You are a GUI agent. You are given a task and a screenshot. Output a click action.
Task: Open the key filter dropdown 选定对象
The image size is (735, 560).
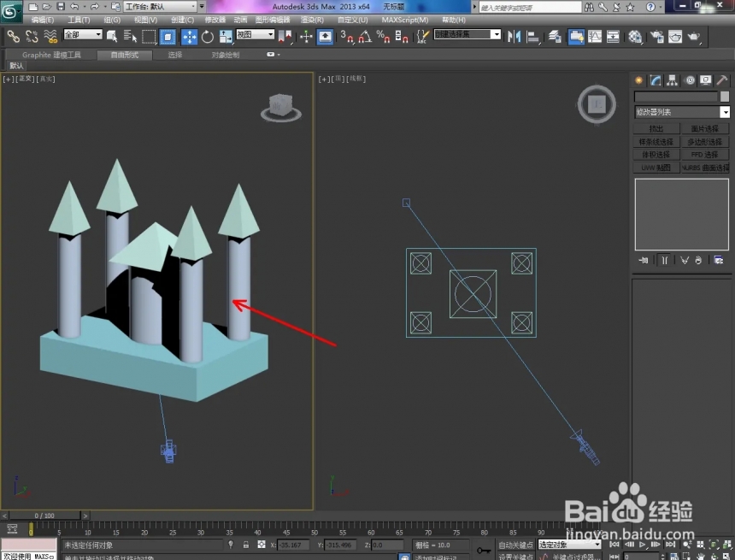pyautogui.click(x=569, y=545)
